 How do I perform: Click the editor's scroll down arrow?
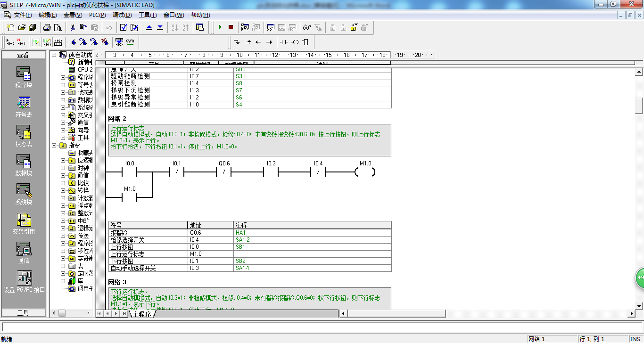tap(639, 305)
